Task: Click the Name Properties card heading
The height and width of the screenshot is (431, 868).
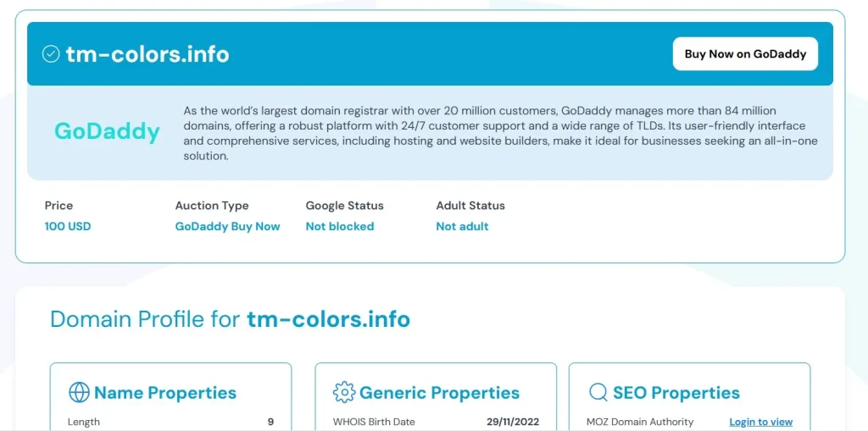Action: [x=165, y=393]
